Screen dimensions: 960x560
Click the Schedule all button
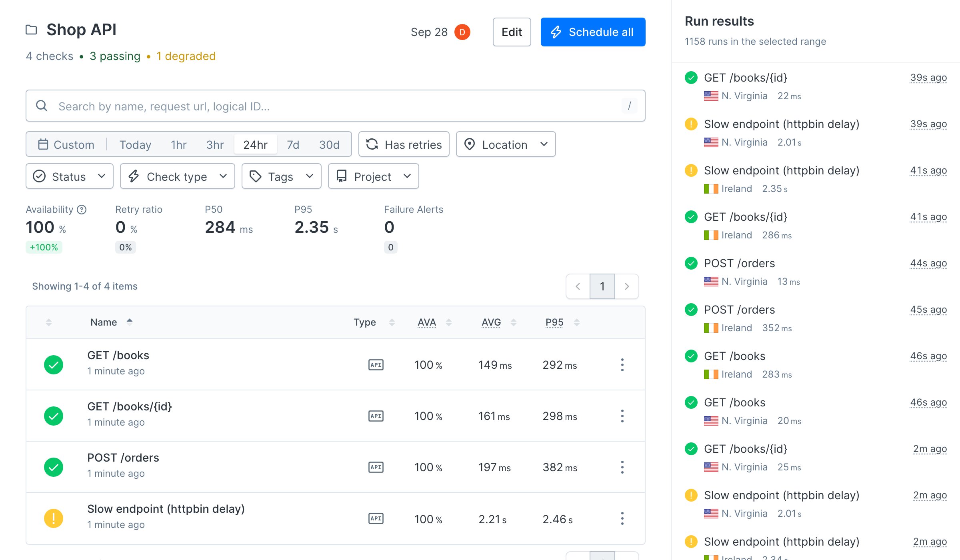(593, 32)
